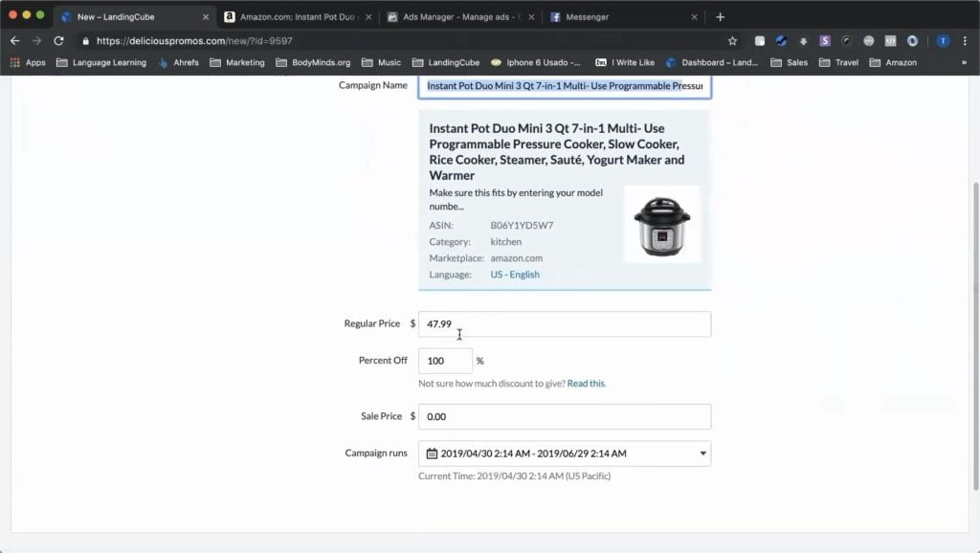Expand the Music bookmark folder
This screenshot has height=553, width=980.
coord(381,62)
